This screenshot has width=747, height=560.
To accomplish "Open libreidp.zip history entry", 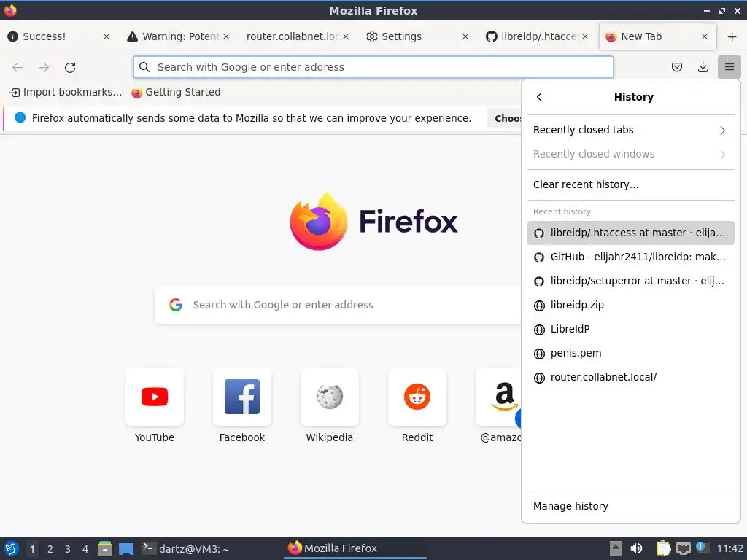I will 631,306.
